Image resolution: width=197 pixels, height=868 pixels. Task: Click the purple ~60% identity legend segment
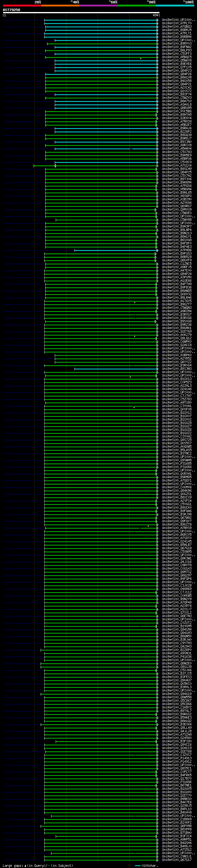[99, 6]
